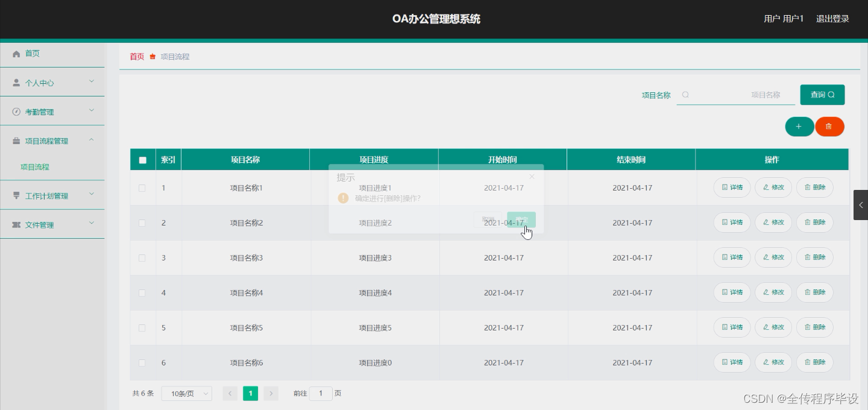Expand the 工作计划管理 menu
The width and height of the screenshot is (868, 410).
click(48, 195)
